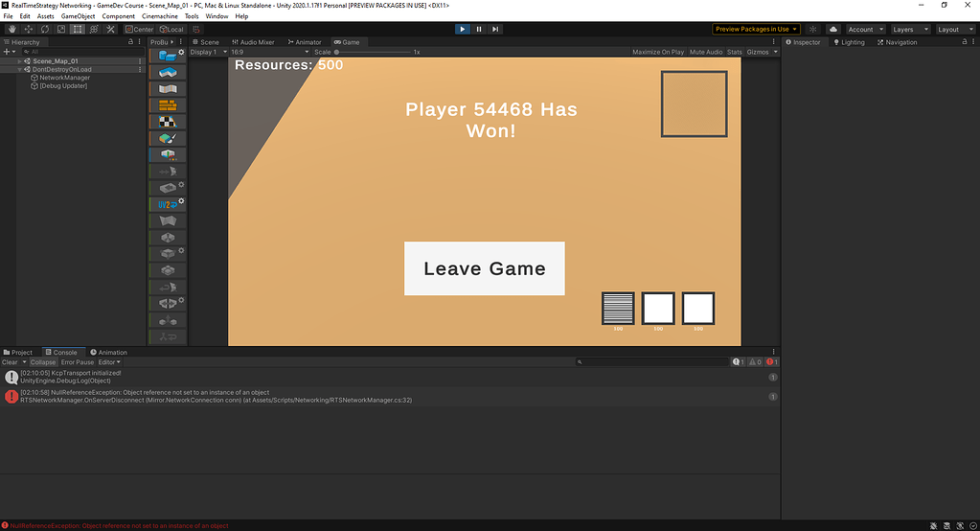Pause the running game
This screenshot has height=531, width=980.
[x=479, y=30]
